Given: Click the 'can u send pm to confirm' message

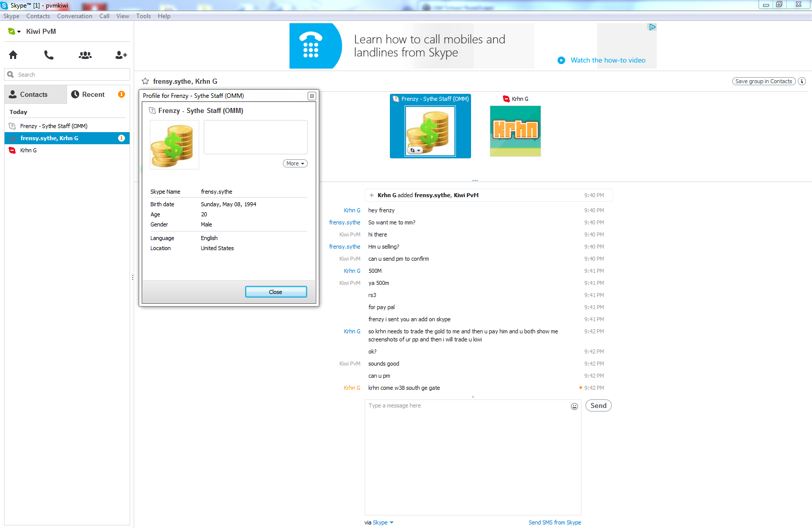Looking at the screenshot, I should pyautogui.click(x=398, y=259).
